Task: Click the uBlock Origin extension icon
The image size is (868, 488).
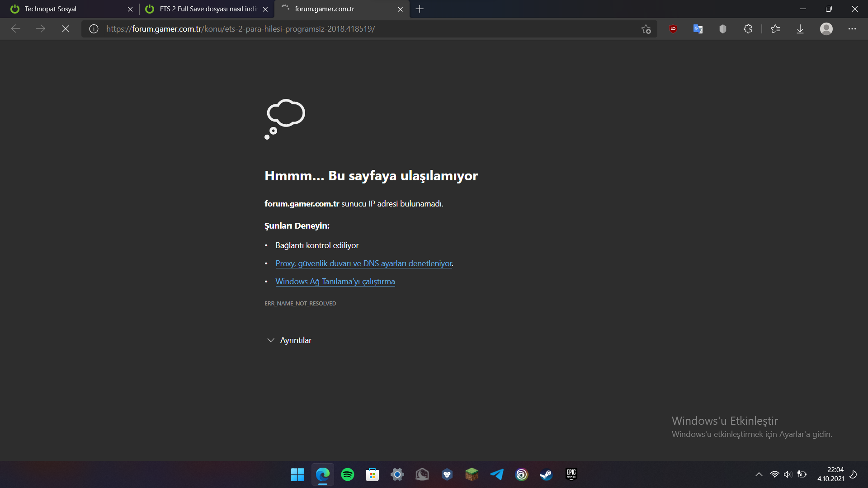Action: pyautogui.click(x=673, y=29)
